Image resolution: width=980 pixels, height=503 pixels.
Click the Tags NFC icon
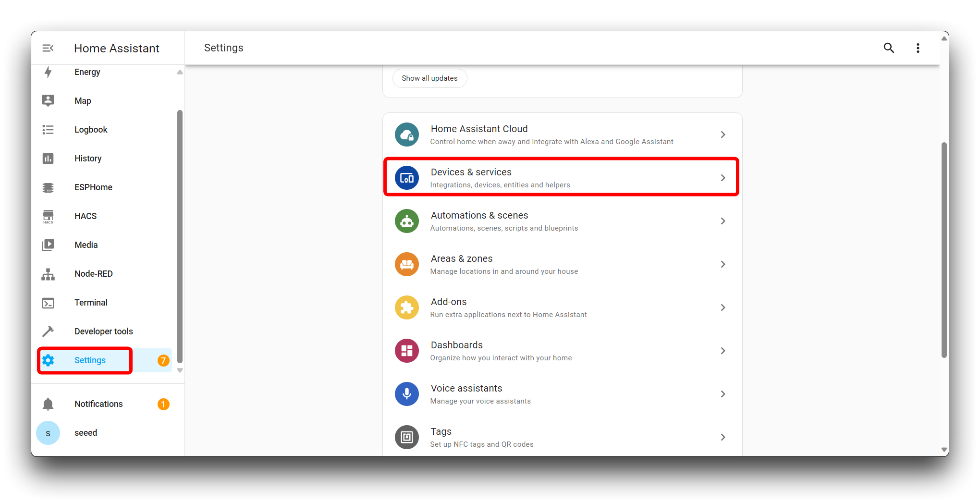coord(407,437)
